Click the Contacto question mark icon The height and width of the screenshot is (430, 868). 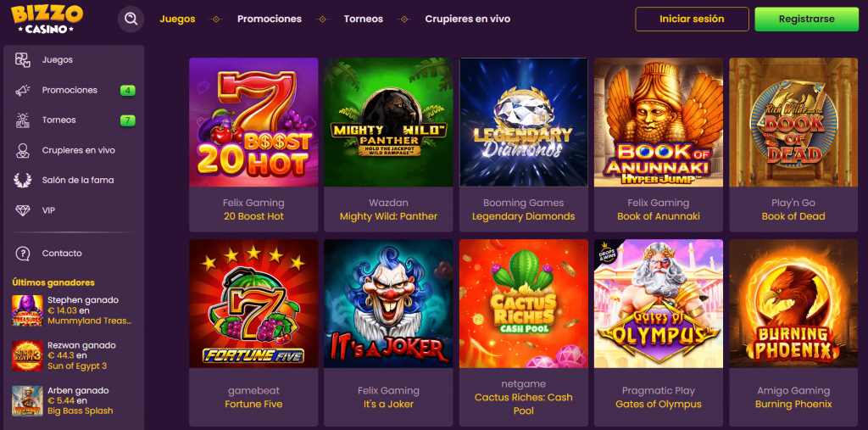point(24,253)
